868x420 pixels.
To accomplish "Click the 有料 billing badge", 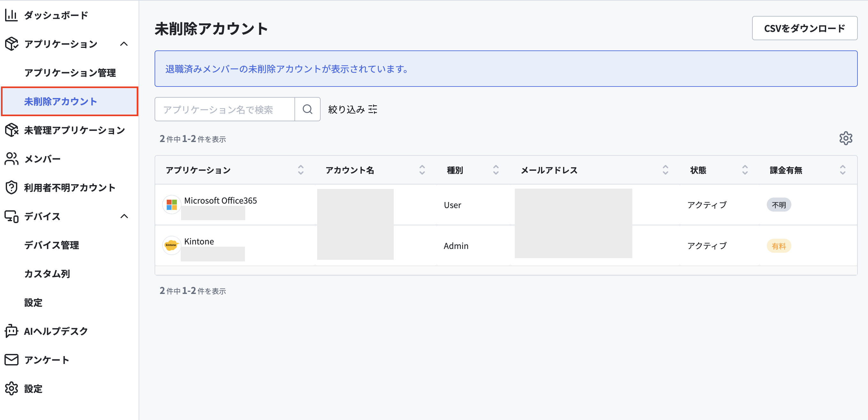I will [x=779, y=246].
